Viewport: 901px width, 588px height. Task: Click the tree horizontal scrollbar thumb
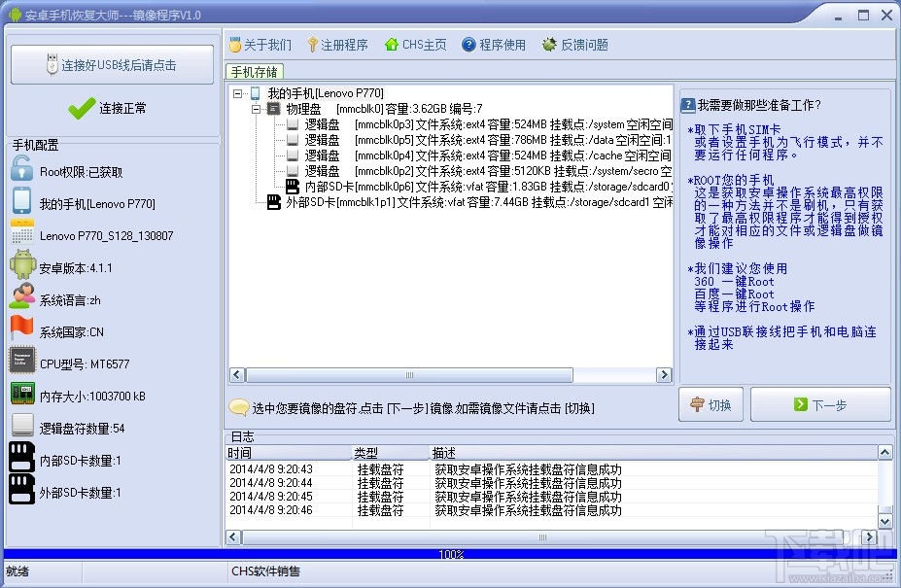[x=409, y=375]
